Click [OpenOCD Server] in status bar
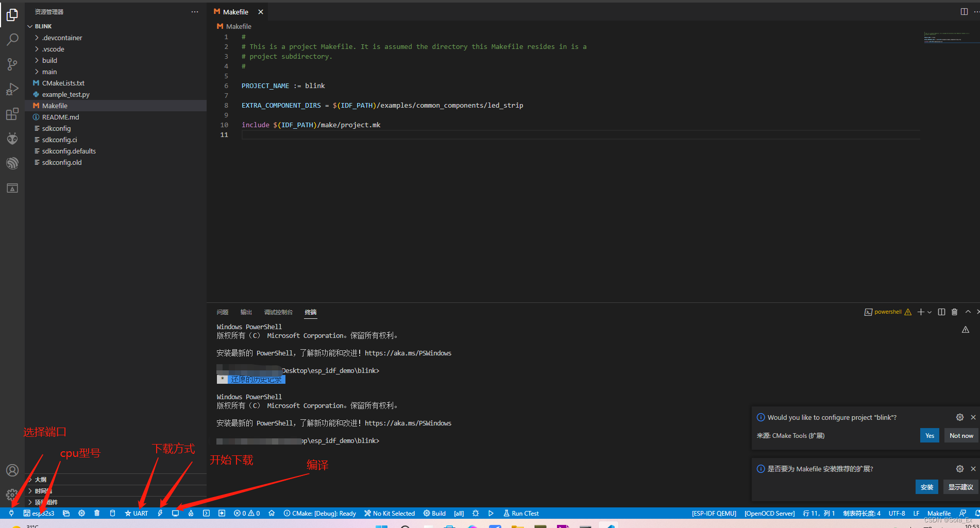Viewport: 980px width, 528px height. click(769, 513)
